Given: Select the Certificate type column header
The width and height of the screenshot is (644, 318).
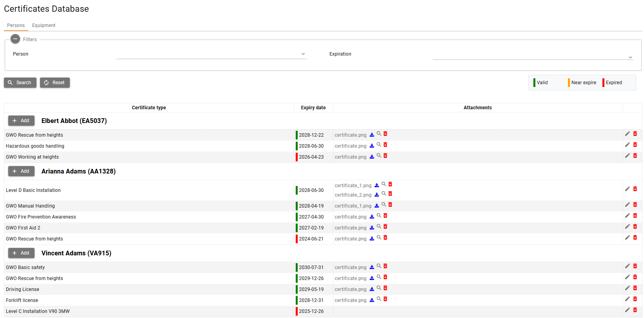Looking at the screenshot, I should click(149, 108).
